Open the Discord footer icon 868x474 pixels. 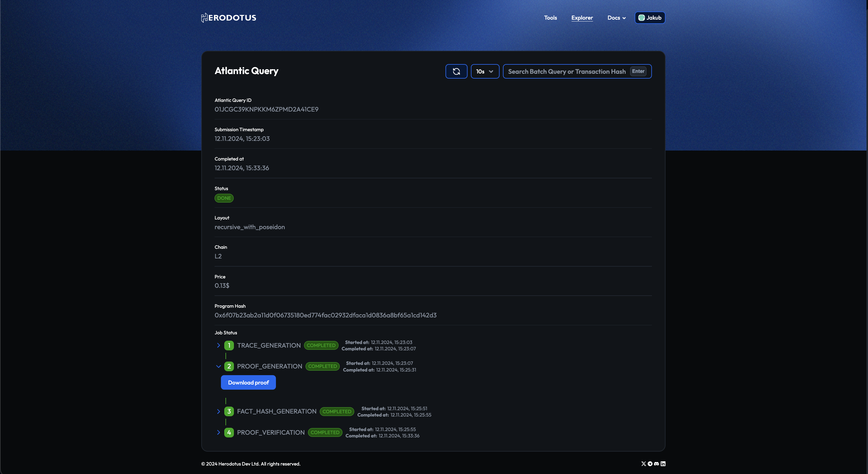[656, 464]
